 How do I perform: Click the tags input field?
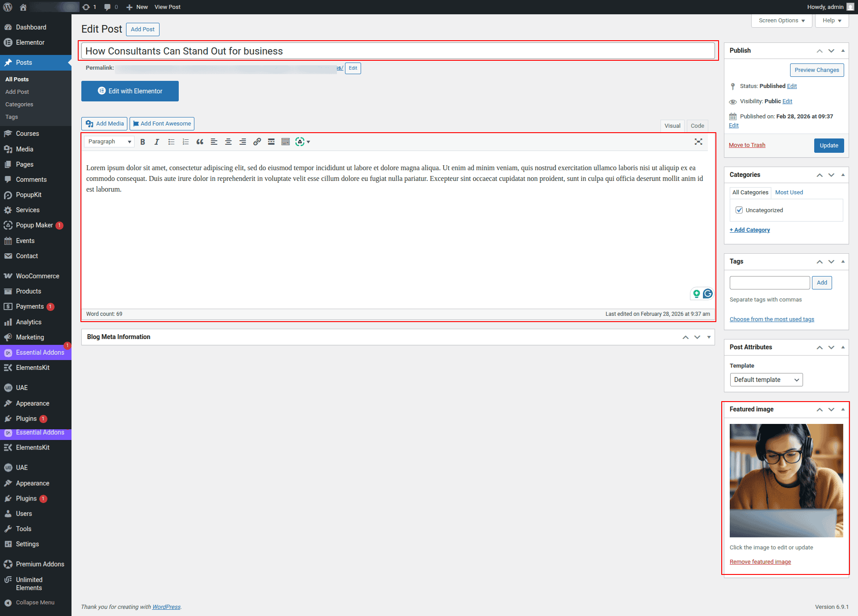click(x=770, y=282)
